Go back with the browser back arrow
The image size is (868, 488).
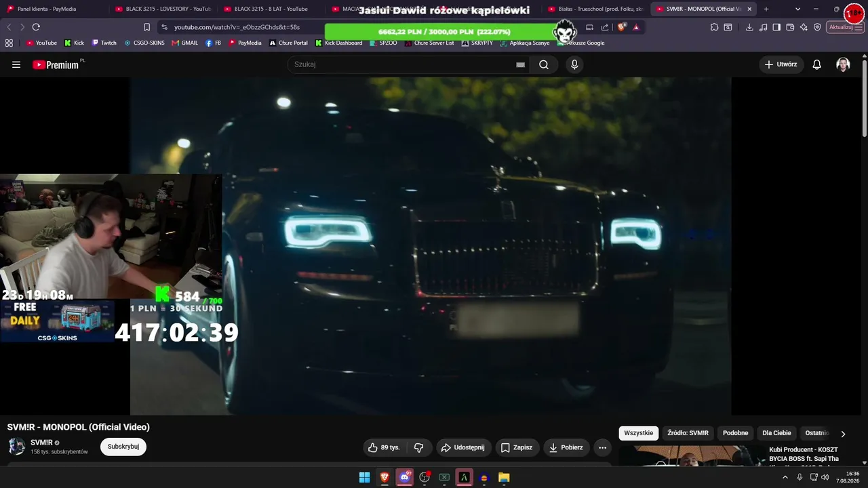[9, 27]
